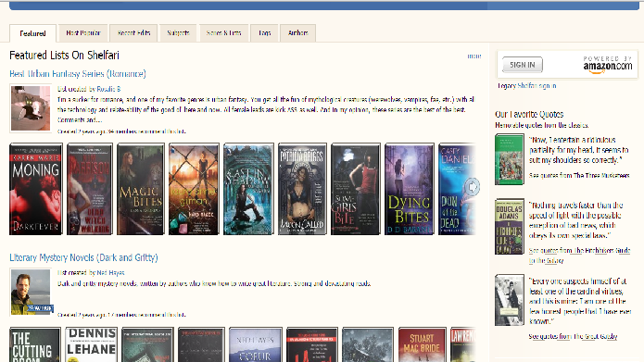644x362 pixels.
Task: Click the 'more' link beside Featured Lists
Action: click(x=474, y=56)
